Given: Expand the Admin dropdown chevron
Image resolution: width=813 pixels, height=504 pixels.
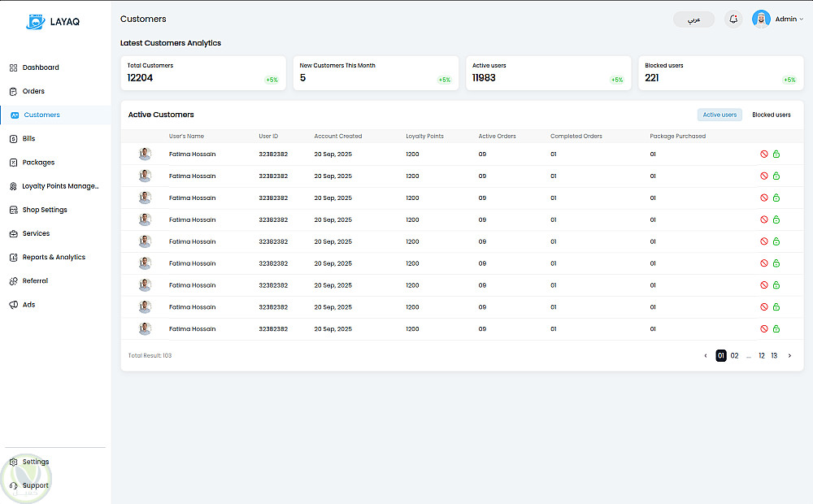Looking at the screenshot, I should click(x=801, y=20).
